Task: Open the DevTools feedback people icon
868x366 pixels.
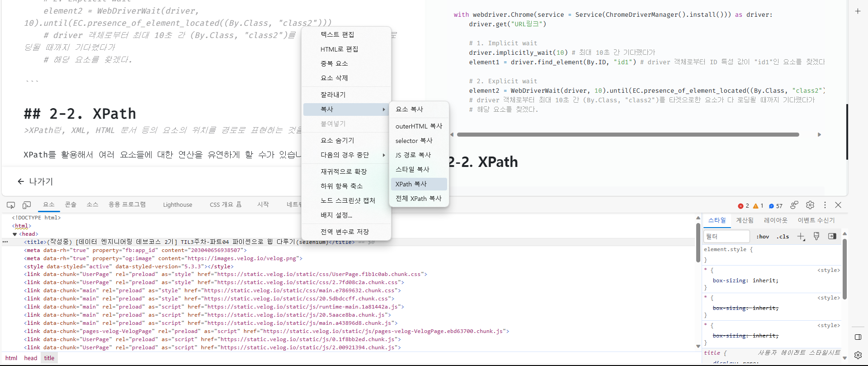Action: point(794,205)
